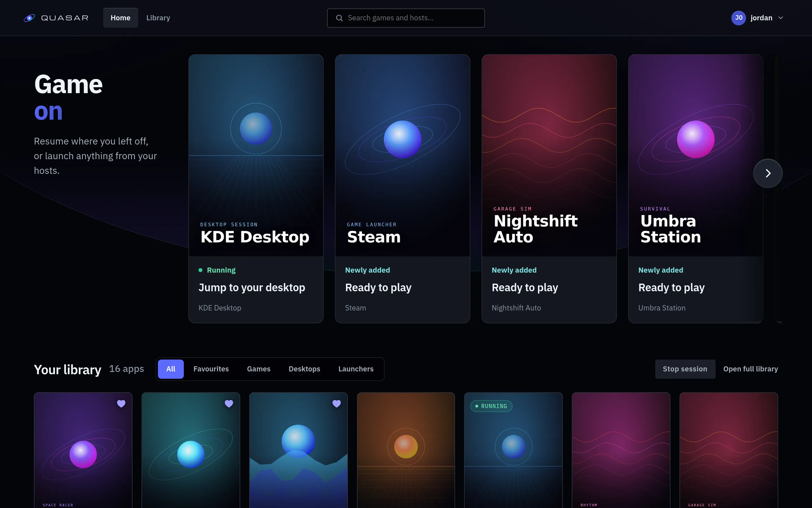Viewport: 812px width, 508px height.
Task: Open the JO user avatar
Action: tap(738, 18)
